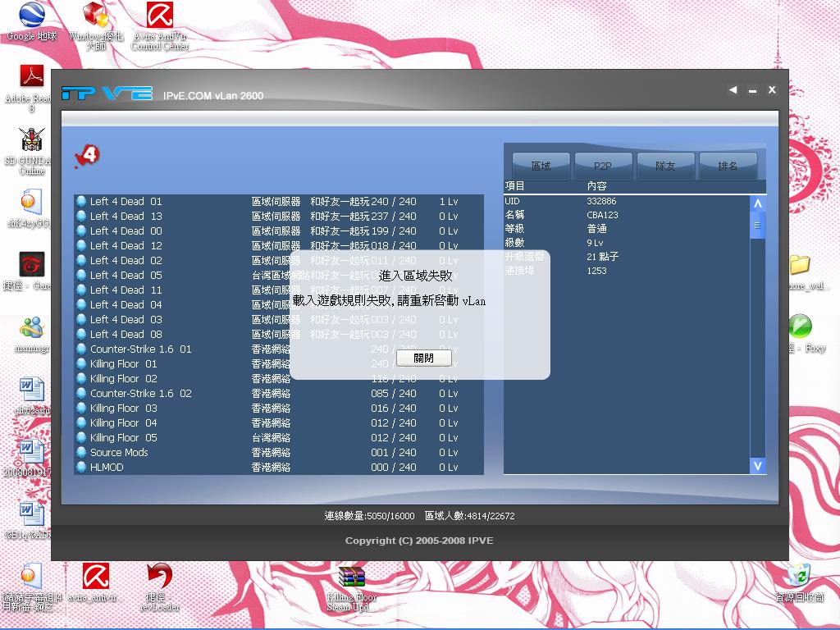Open the 排名 ranking tab
Screen dimensions: 840x630
point(729,164)
